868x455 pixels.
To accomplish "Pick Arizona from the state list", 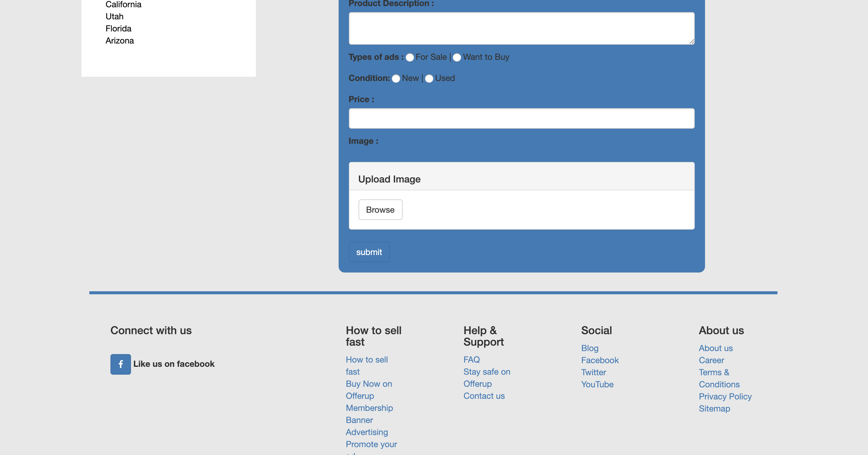I will pos(120,41).
